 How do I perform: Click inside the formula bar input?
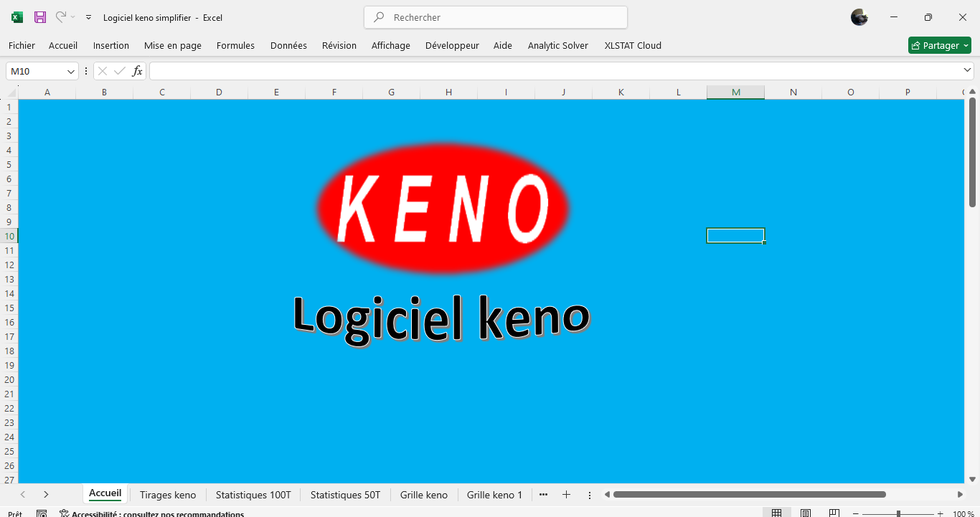(555, 71)
